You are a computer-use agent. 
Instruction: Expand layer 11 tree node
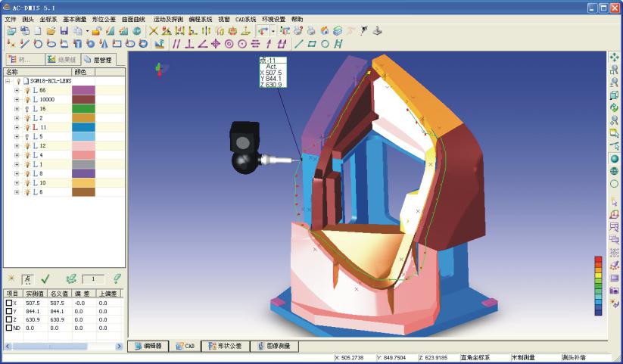[17, 127]
